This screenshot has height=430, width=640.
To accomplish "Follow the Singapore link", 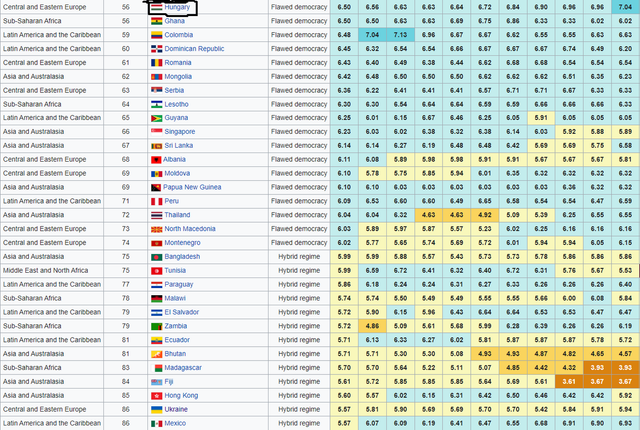I will pyautogui.click(x=180, y=131).
